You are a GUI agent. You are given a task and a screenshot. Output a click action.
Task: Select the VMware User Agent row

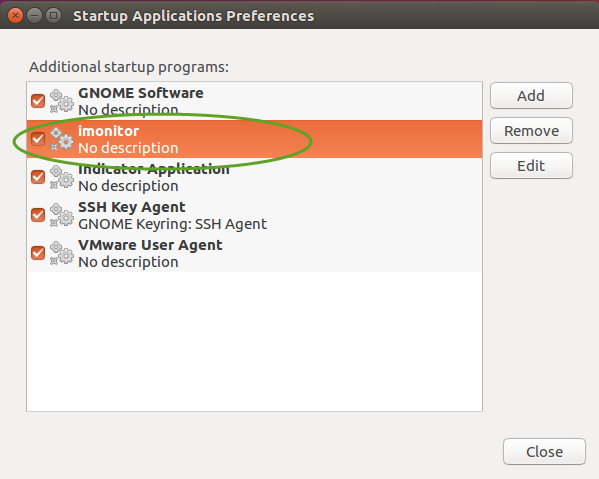pyautogui.click(x=254, y=253)
